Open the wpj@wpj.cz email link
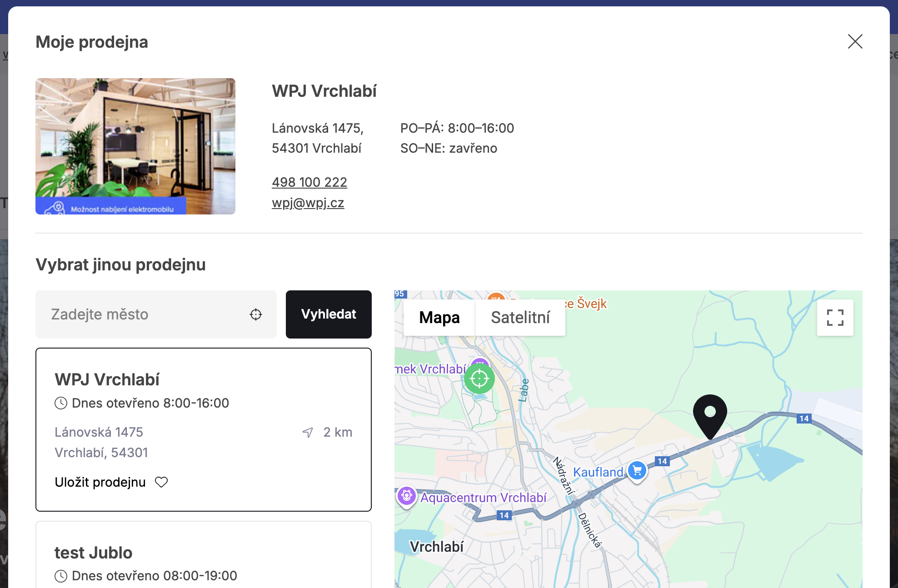The height and width of the screenshot is (588, 898). [x=308, y=203]
